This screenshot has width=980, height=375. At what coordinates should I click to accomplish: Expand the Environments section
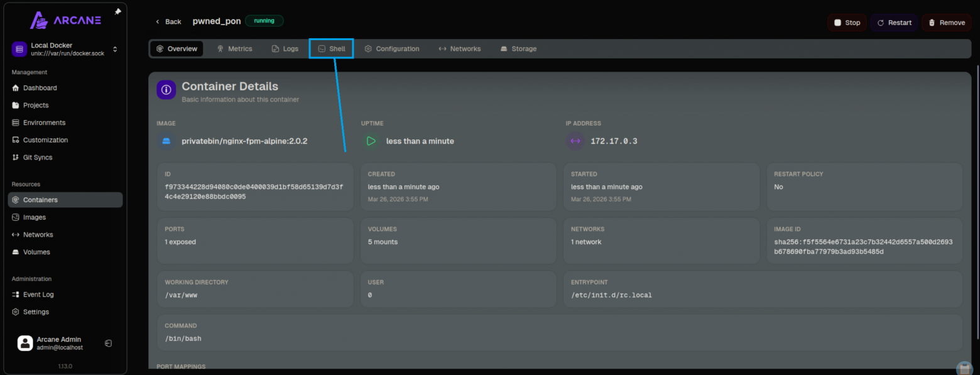[x=43, y=122]
